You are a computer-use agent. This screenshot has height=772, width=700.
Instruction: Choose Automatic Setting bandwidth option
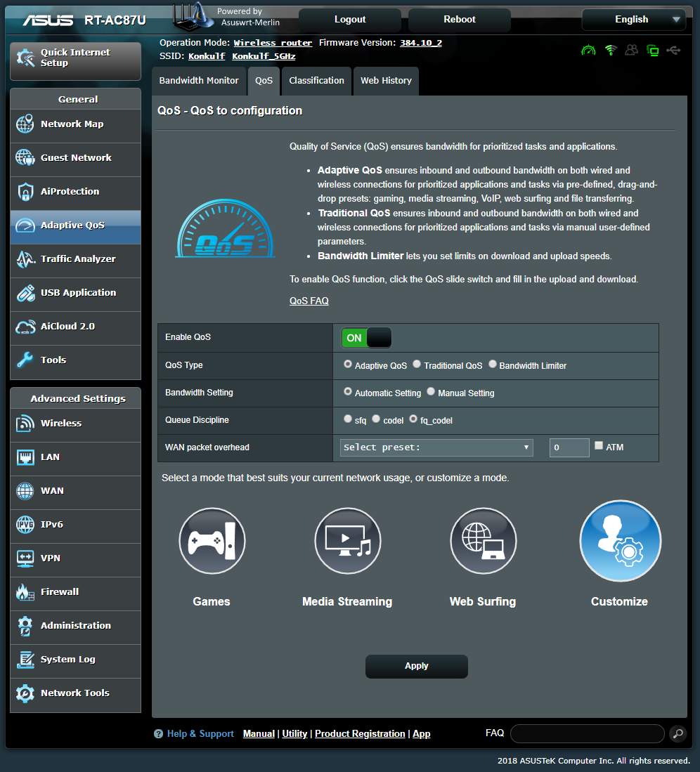click(348, 391)
